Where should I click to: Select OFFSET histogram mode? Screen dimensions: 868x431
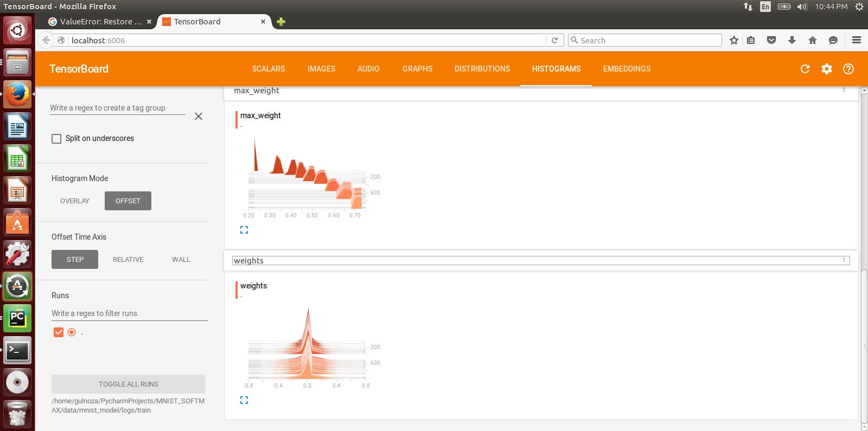[x=128, y=201]
